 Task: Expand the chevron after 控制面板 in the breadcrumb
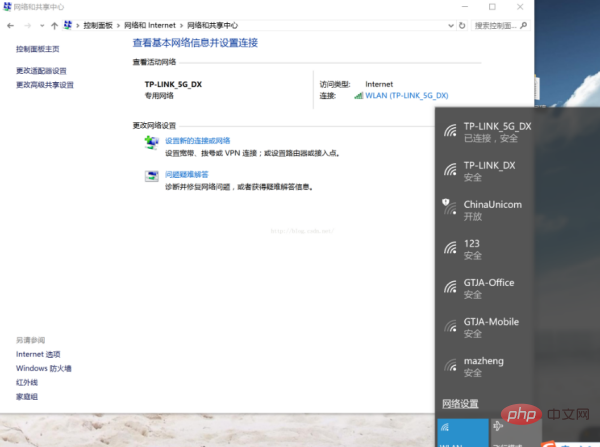coord(118,26)
